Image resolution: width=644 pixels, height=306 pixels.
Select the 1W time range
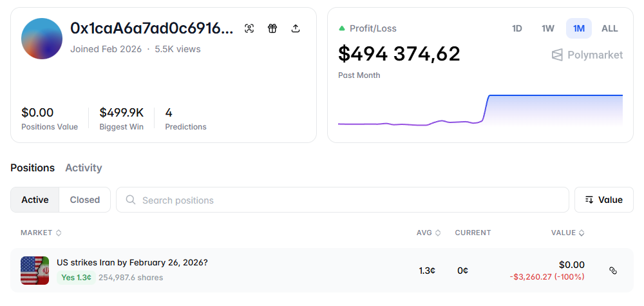tap(548, 28)
